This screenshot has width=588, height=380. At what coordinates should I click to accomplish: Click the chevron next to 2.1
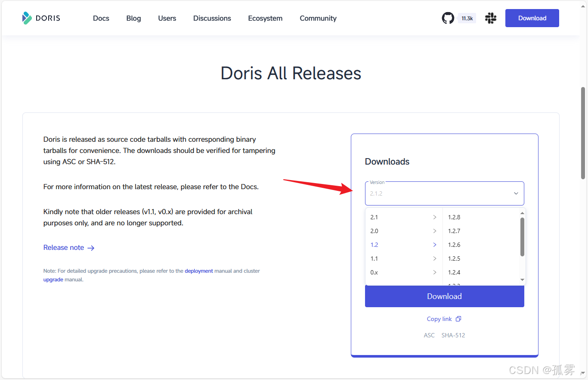coord(435,217)
